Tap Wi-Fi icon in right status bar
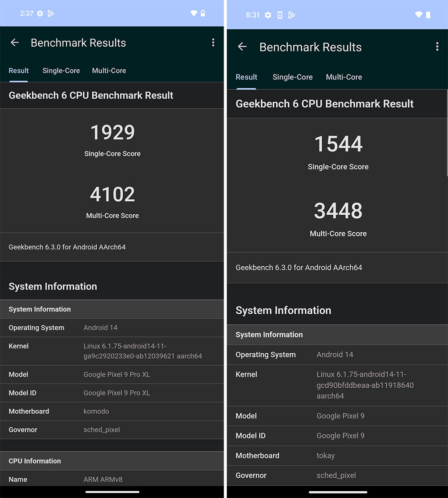This screenshot has height=498, width=448. [x=419, y=15]
